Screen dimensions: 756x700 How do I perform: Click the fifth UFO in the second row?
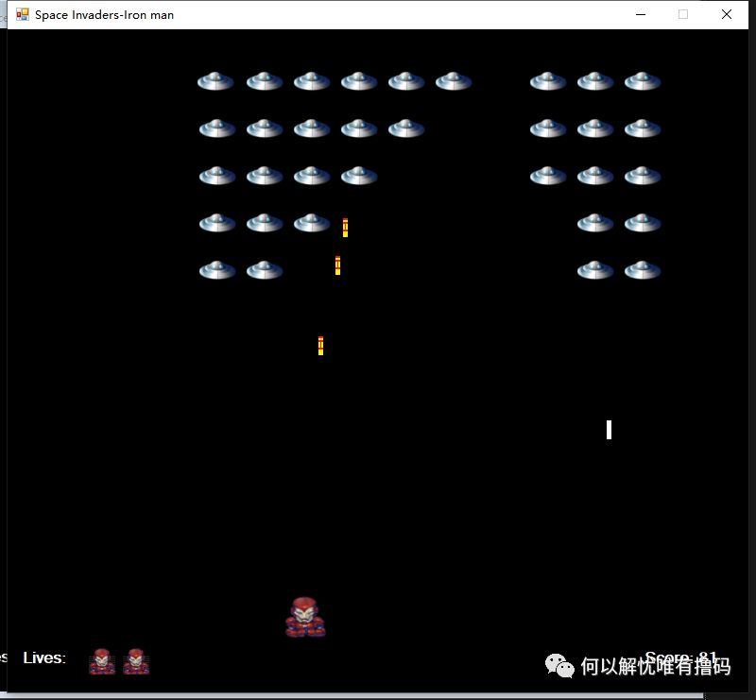406,128
